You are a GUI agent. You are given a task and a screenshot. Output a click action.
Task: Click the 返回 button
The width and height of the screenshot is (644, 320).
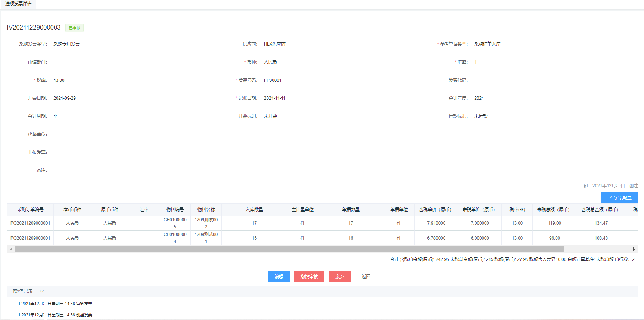click(365, 277)
